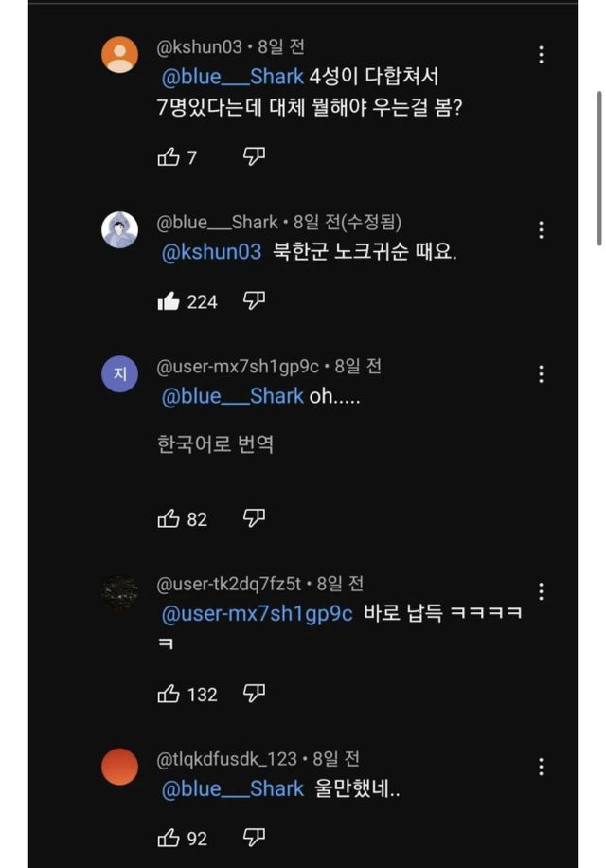Open the @kshun03 mention link
This screenshot has height=868, width=606.
[x=211, y=252]
